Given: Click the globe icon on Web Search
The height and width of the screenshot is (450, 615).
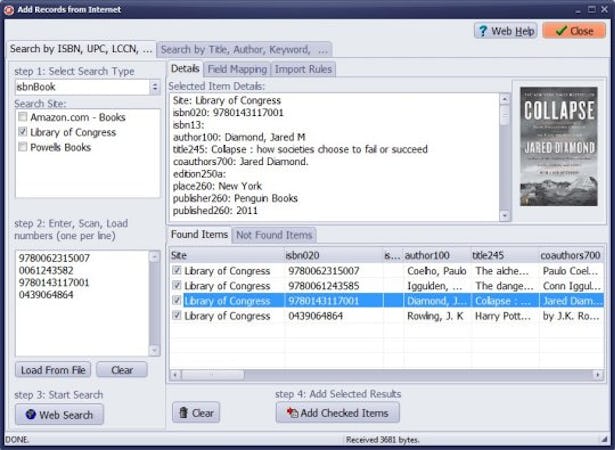Looking at the screenshot, I should pyautogui.click(x=30, y=414).
